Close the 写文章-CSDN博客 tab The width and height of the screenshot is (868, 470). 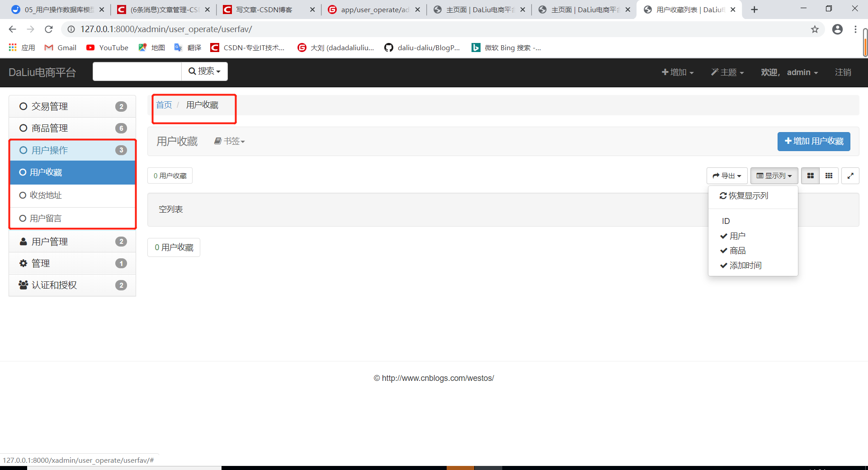tap(312, 9)
